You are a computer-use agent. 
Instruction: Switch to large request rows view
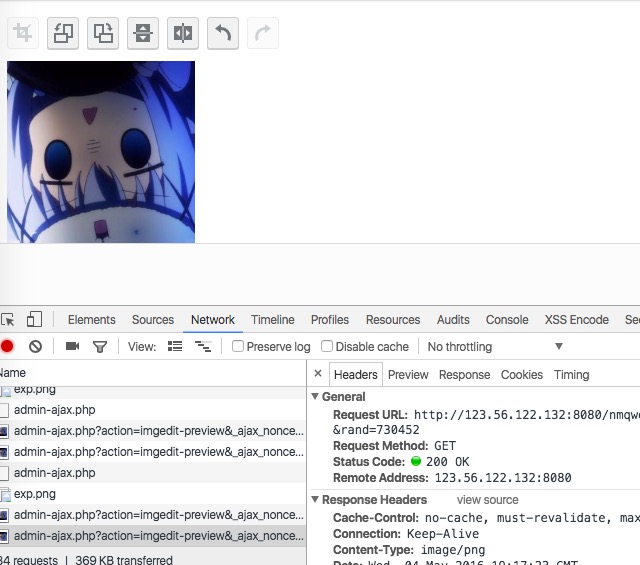click(x=175, y=347)
